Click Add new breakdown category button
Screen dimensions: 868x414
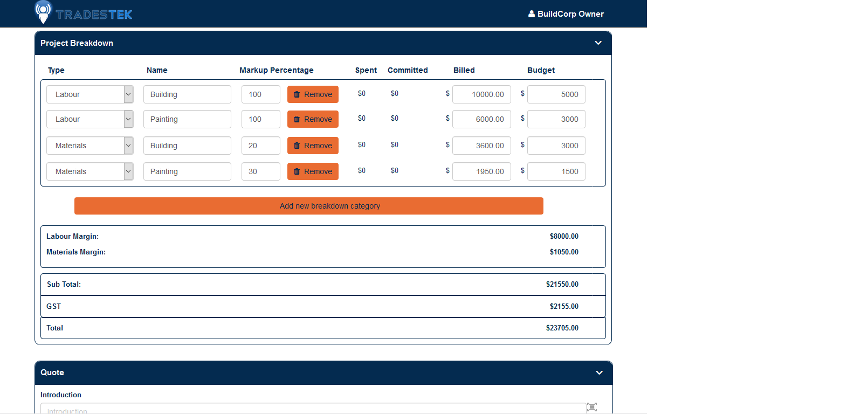tap(308, 206)
